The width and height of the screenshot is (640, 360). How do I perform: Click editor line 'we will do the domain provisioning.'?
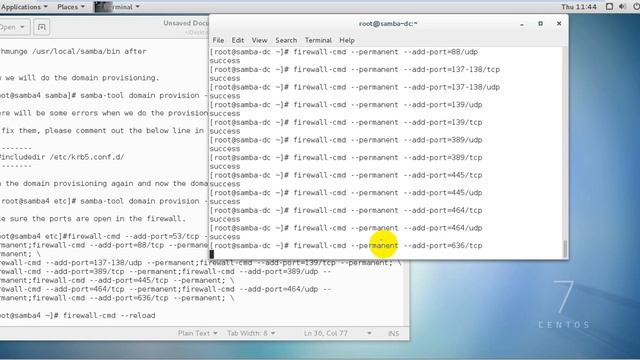coord(80,78)
